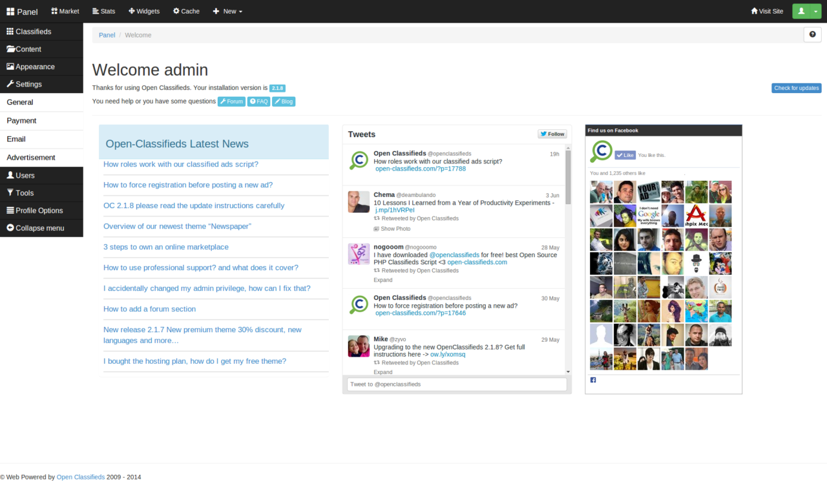Open the admin privilege fix news link
The image size is (827, 504).
pos(207,288)
